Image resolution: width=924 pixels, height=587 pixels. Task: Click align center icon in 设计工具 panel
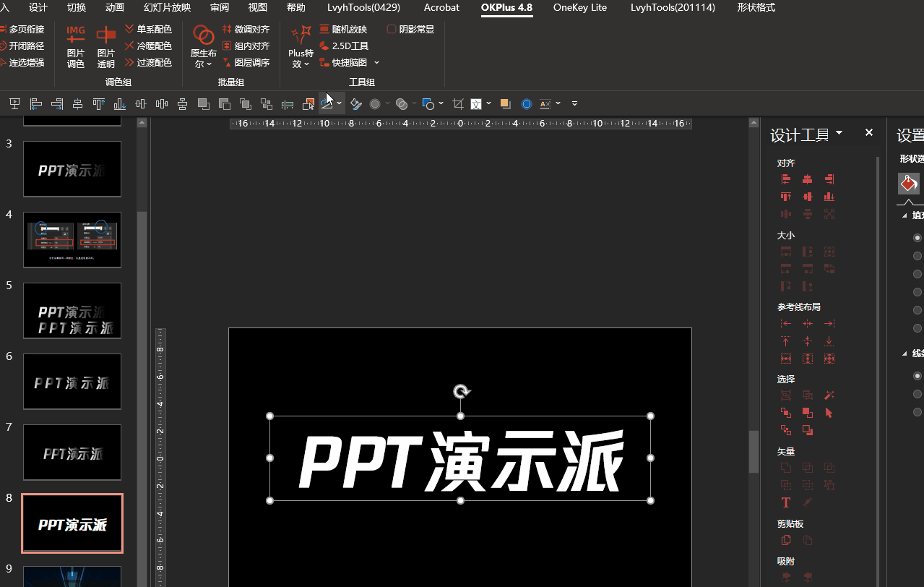point(808,179)
